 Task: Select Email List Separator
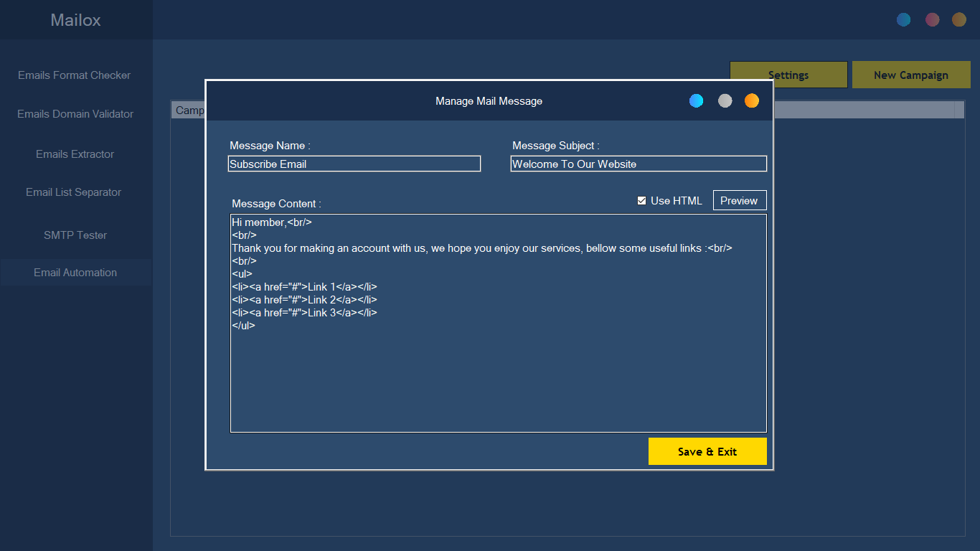click(74, 192)
